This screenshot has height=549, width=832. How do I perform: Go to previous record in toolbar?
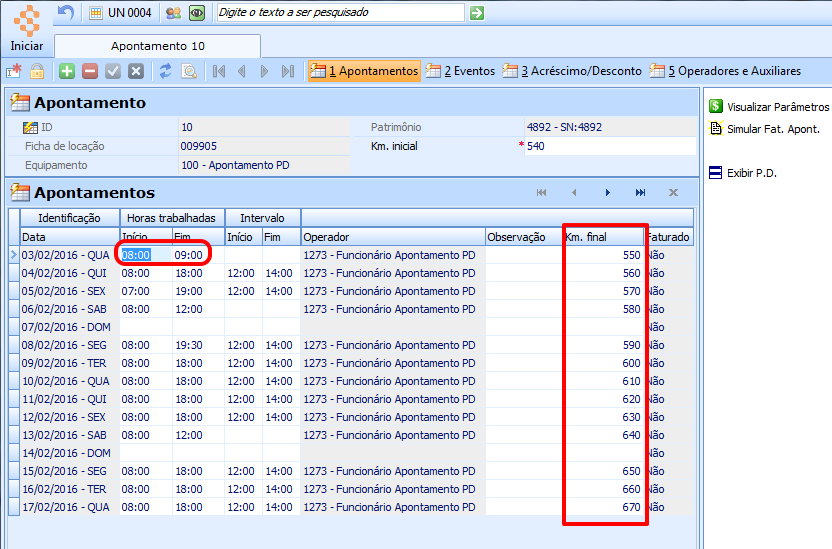point(241,71)
